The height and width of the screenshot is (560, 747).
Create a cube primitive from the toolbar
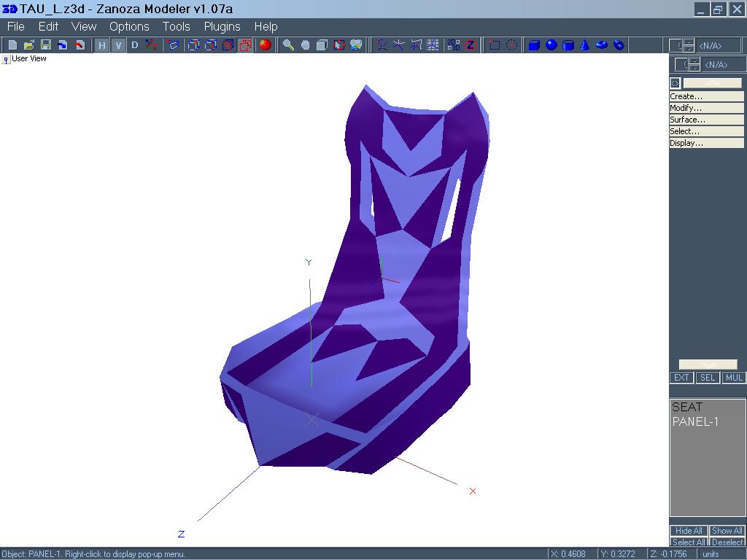[534, 45]
